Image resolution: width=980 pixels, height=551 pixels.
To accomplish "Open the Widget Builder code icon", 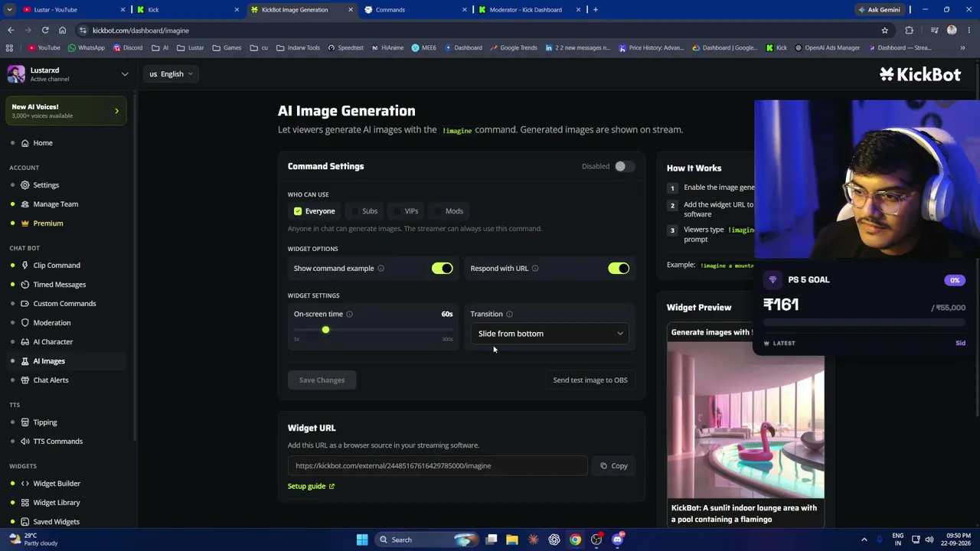I will 25,483.
